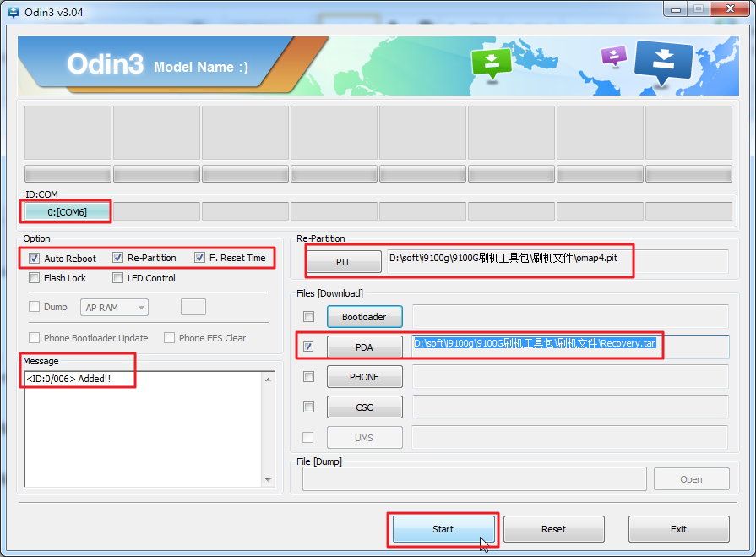Minimize the Odin3 window

[675, 9]
